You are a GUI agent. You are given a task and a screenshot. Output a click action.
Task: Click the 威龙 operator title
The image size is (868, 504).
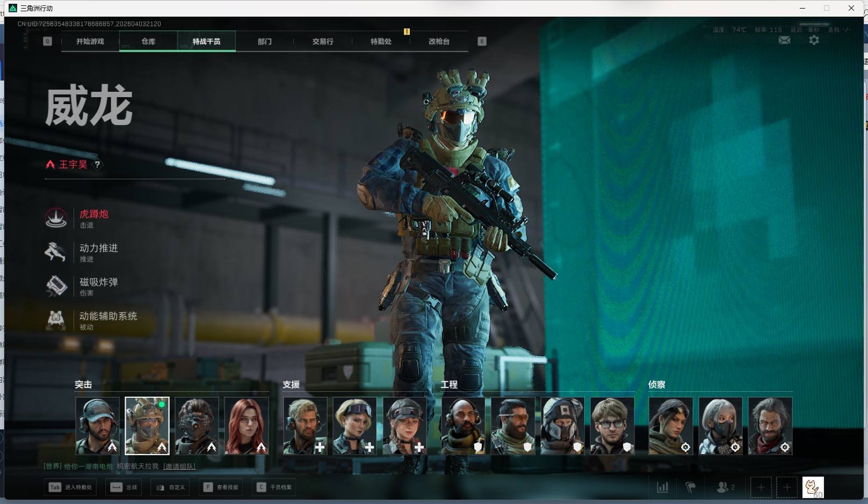point(89,106)
